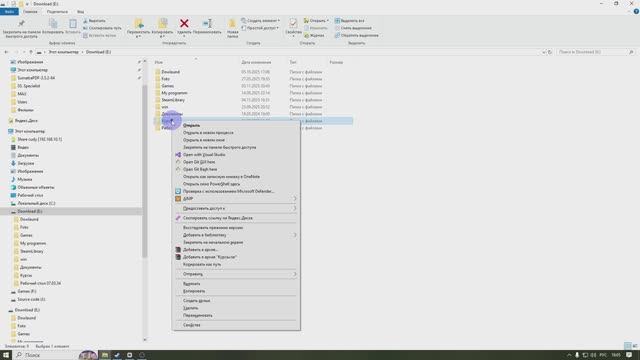The height and width of the screenshot is (360, 640).
Task: Click Выделить все in the ribbon
Action: point(350,21)
